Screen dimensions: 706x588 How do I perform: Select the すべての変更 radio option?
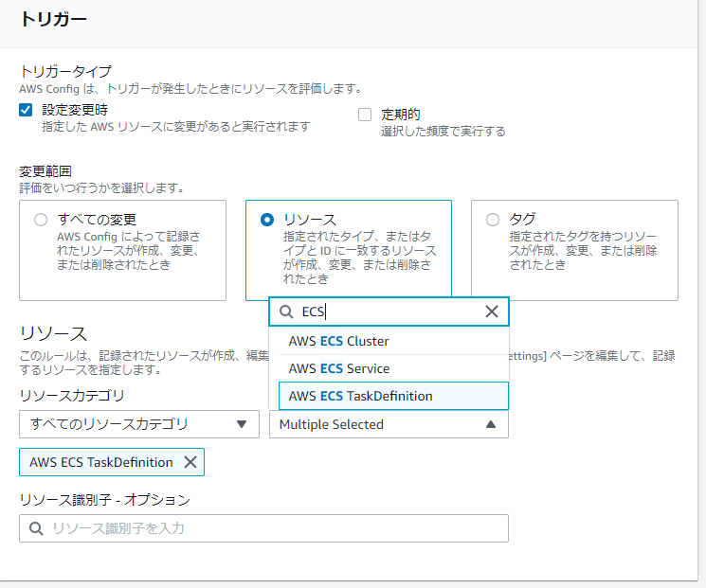[41, 220]
